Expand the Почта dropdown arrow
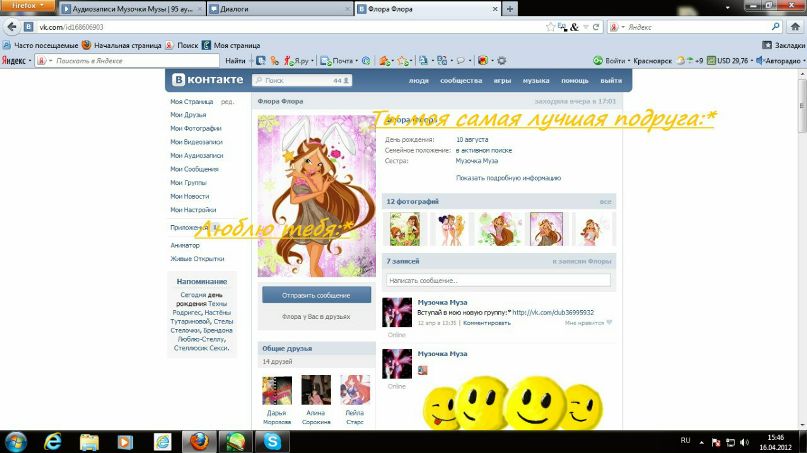The image size is (807, 453). [357, 61]
